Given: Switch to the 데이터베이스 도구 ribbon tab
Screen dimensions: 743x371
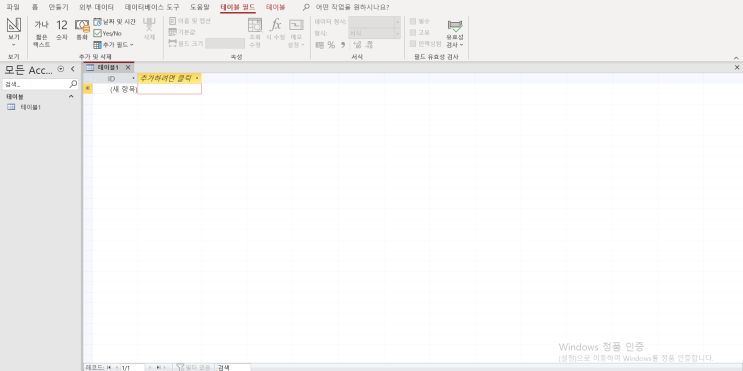Looking at the screenshot, I should [x=152, y=7].
